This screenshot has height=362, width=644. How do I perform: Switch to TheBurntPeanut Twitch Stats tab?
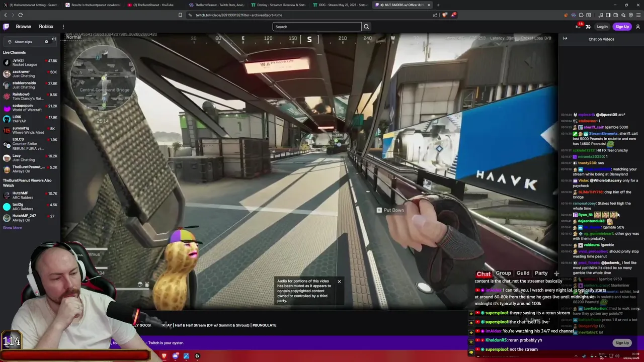click(x=216, y=5)
